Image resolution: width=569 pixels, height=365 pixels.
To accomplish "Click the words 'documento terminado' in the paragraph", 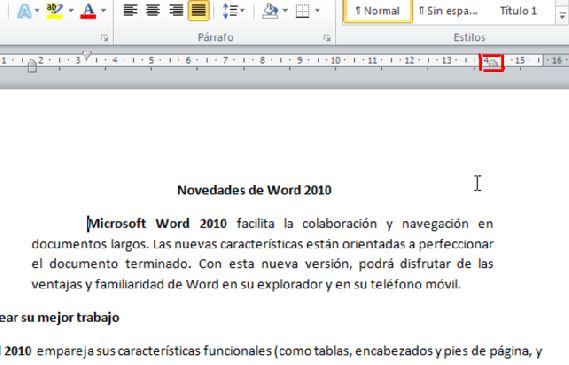I will coord(120,263).
